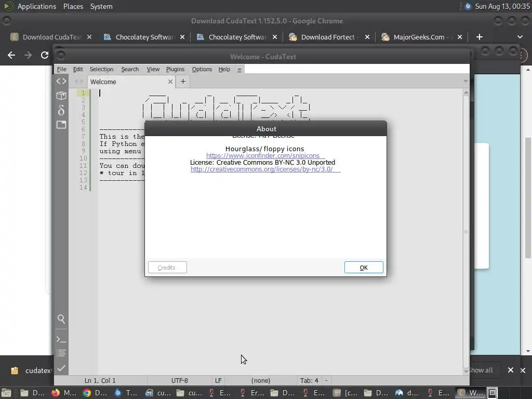Click line number 7 in the gutter
Viewport: 532px width, 399px height.
click(x=83, y=137)
